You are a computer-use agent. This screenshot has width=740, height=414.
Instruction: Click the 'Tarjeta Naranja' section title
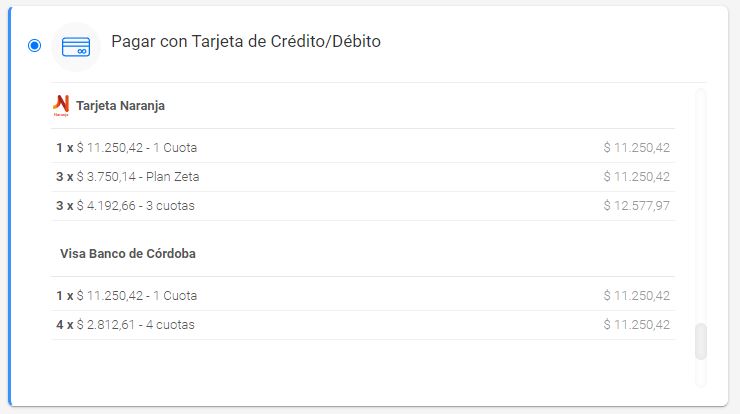point(120,106)
